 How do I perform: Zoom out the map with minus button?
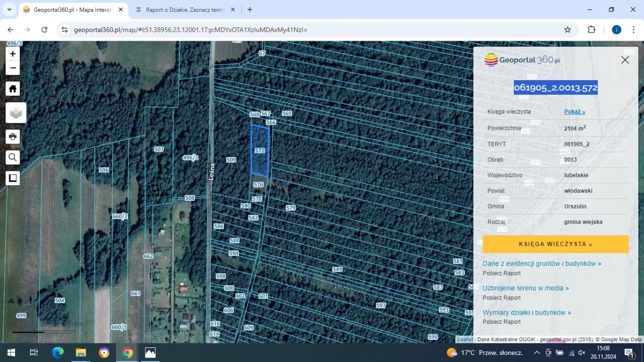(13, 68)
